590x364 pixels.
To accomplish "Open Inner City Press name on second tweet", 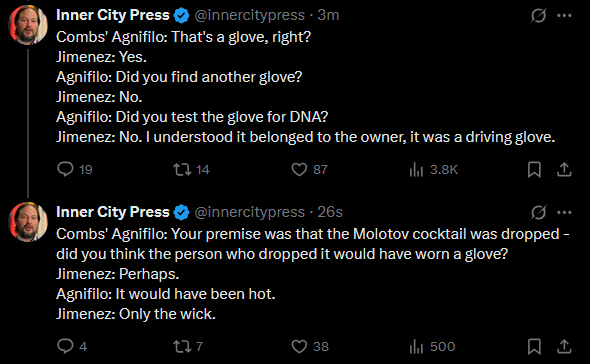I will pyautogui.click(x=113, y=212).
